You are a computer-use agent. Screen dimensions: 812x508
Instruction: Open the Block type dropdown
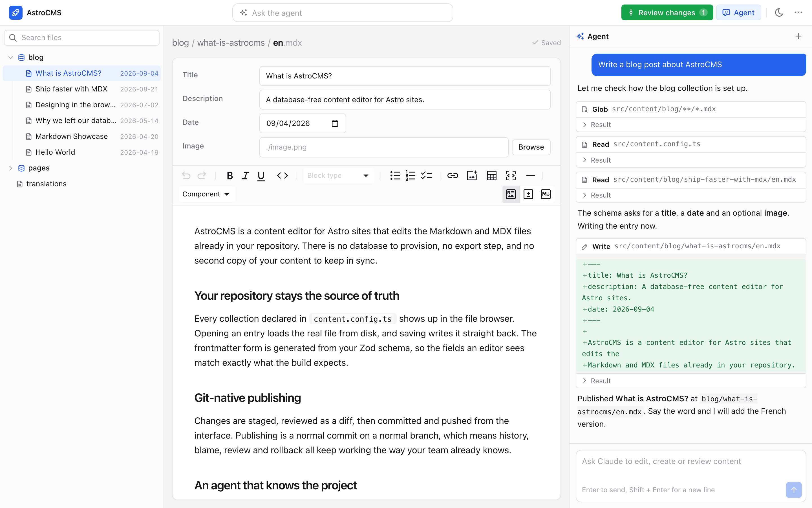(338, 175)
